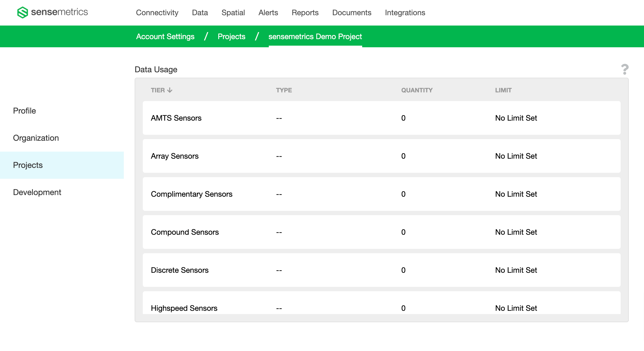The image size is (644, 351).
Task: Select the Discrete Sensors row
Action: (x=382, y=270)
